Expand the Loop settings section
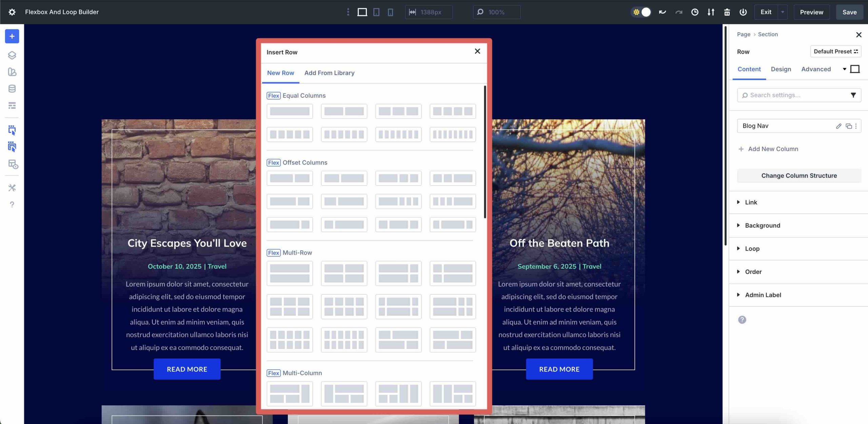The height and width of the screenshot is (424, 868). click(x=752, y=248)
